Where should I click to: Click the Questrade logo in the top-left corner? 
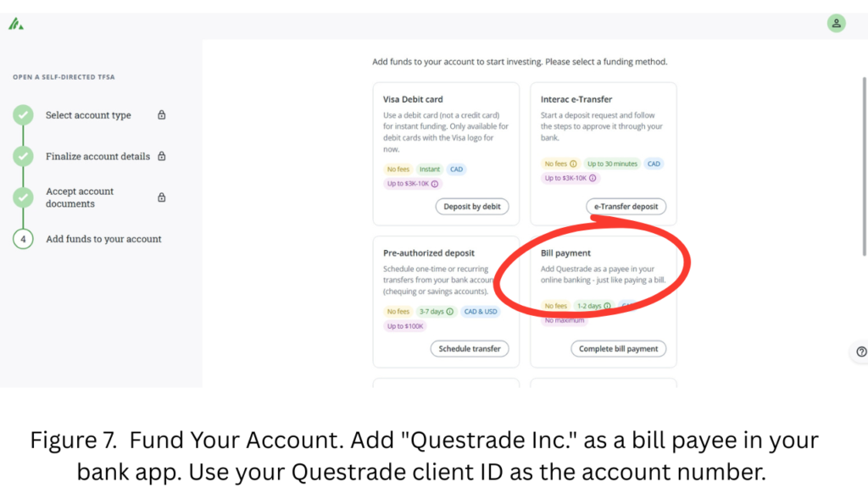(x=16, y=23)
